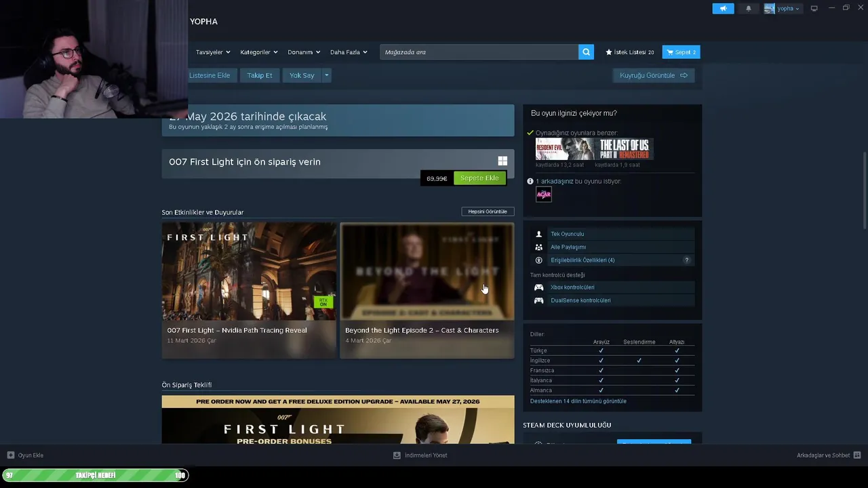
Task: Click the friend's ACAR avatar
Action: (x=544, y=195)
